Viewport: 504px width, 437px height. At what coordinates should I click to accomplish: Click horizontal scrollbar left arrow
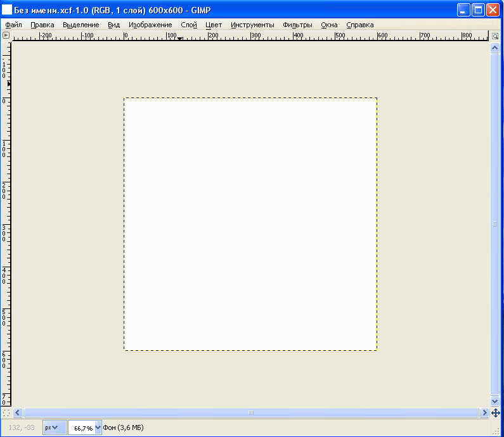pos(18,412)
